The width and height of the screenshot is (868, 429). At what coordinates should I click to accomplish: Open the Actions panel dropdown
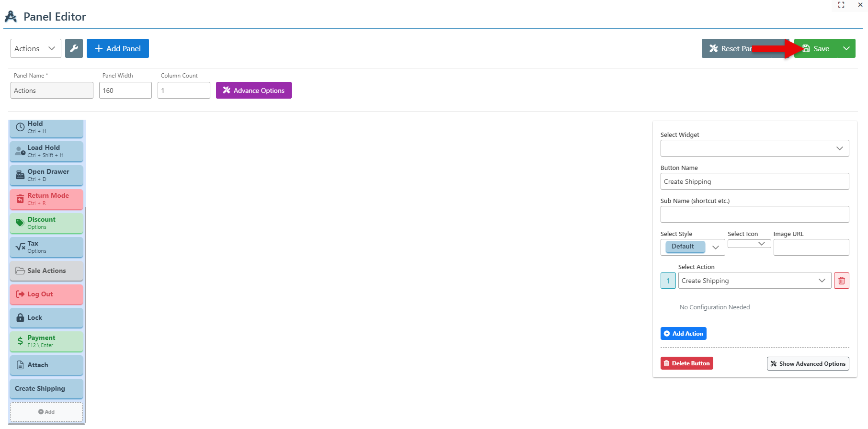35,48
